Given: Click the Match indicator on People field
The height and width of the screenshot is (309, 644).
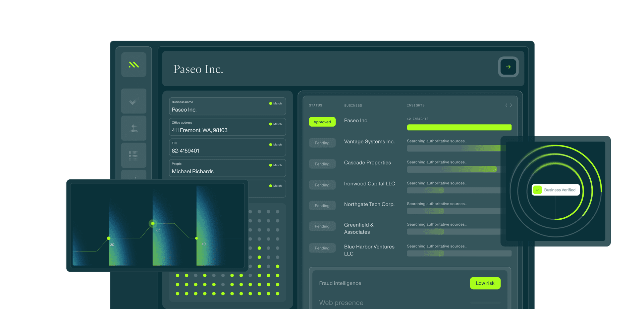Looking at the screenshot, I should tap(275, 165).
